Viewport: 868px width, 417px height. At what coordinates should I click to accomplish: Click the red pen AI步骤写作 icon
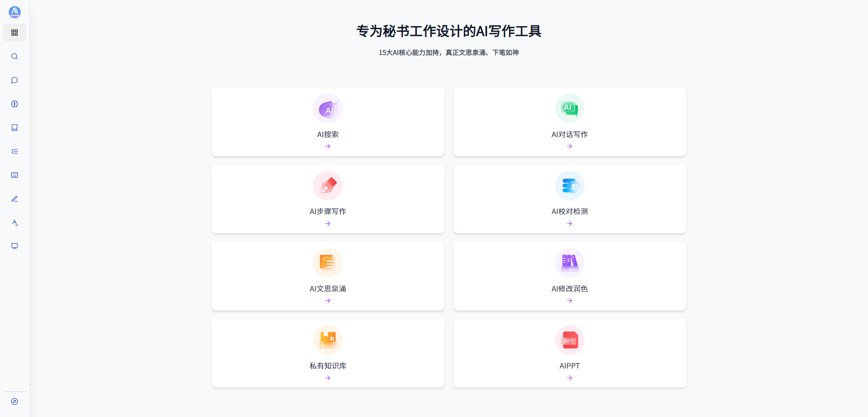pos(328,186)
